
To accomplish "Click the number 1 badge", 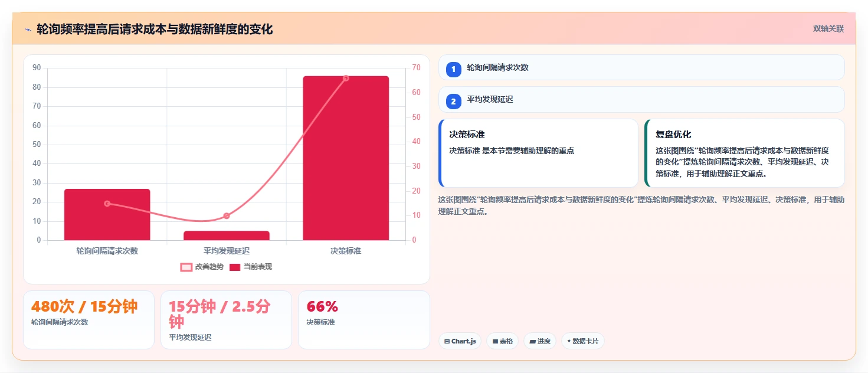I will (453, 70).
